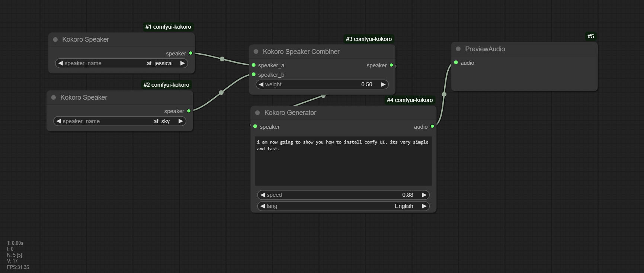This screenshot has width=644, height=273.
Task: Open the lang English dropdown
Action: point(343,206)
